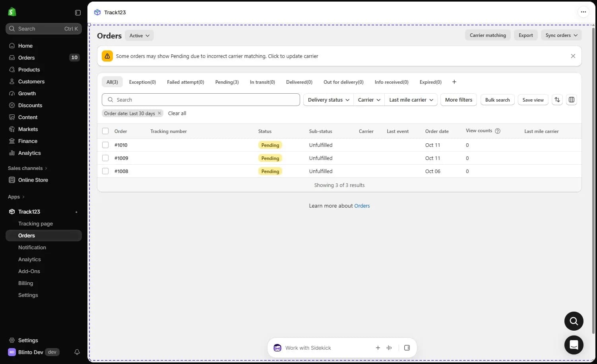597x364 pixels.
Task: Check the box for order #1010
Action: point(105,145)
